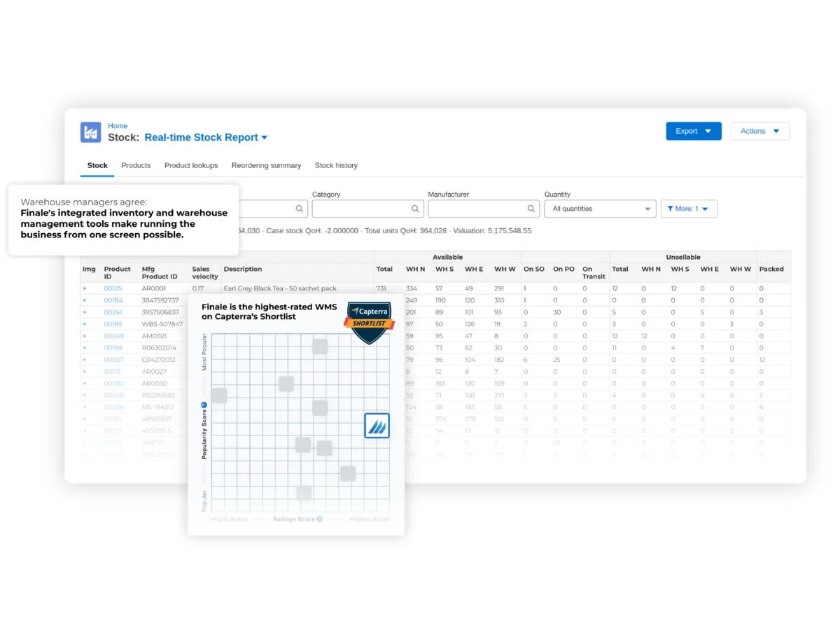Focus the Category filter input field

360,209
